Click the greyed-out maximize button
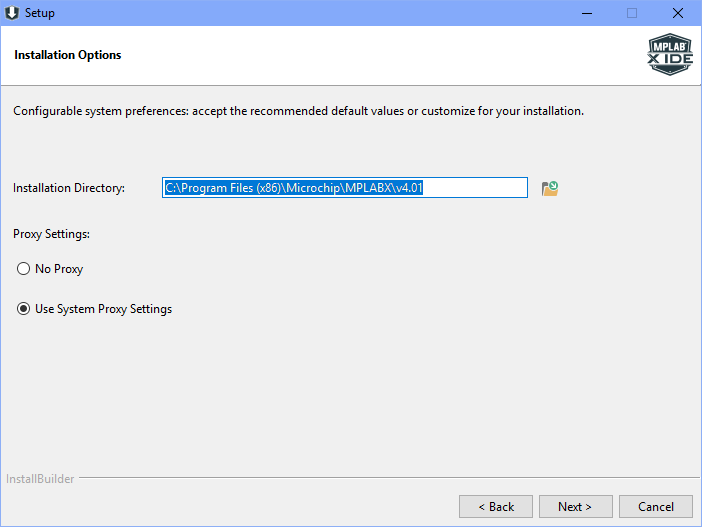 click(x=632, y=13)
